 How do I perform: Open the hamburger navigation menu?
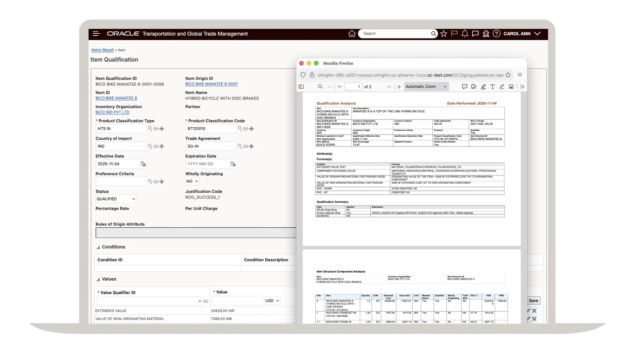click(x=96, y=34)
